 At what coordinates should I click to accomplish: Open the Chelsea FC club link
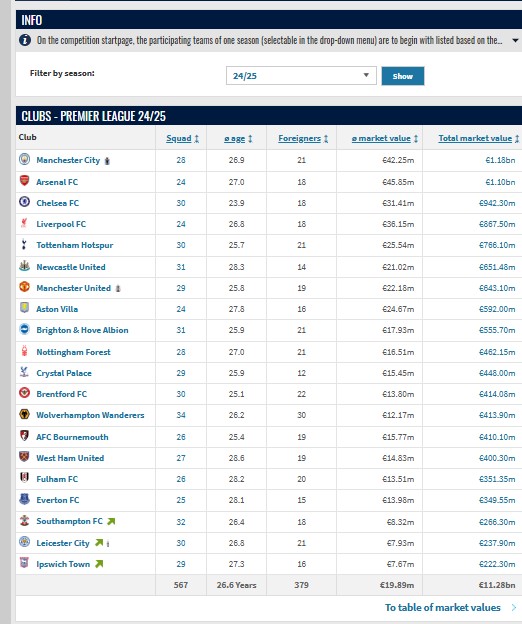[58, 203]
